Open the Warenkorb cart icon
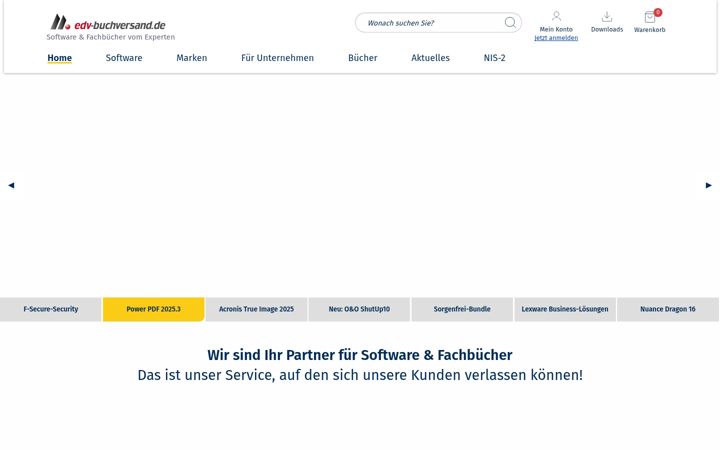Viewport: 720px width, 450px height. pyautogui.click(x=649, y=17)
